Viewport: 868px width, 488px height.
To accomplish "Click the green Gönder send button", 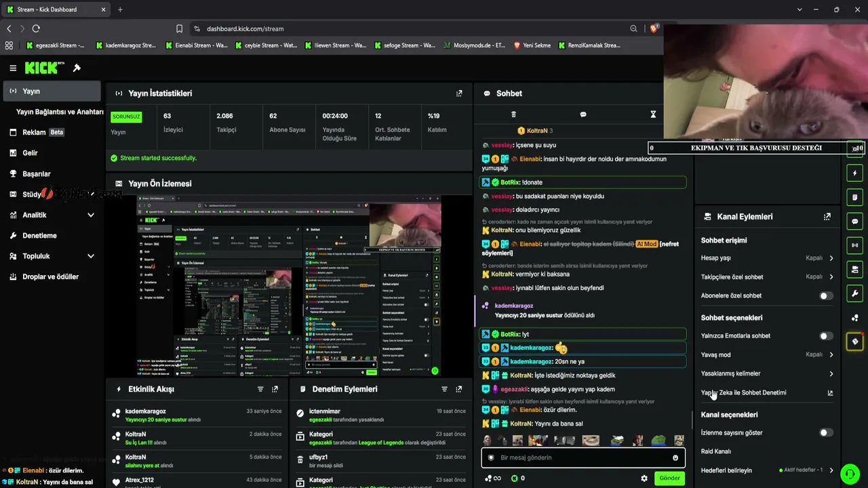I will pos(669,478).
